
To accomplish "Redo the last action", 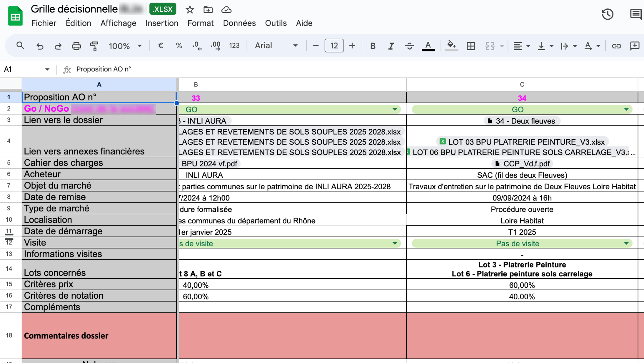I will (x=58, y=46).
